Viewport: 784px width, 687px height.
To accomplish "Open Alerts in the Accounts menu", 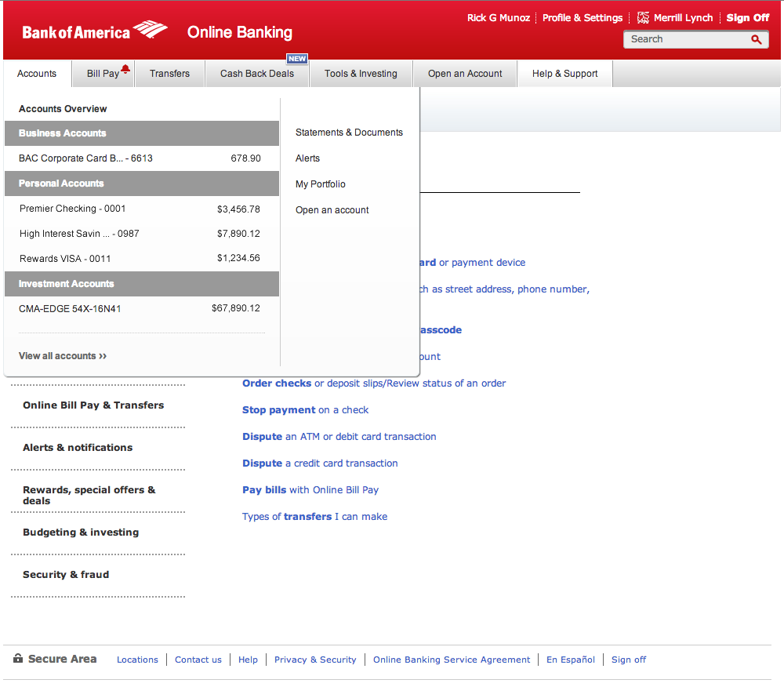I will [307, 158].
